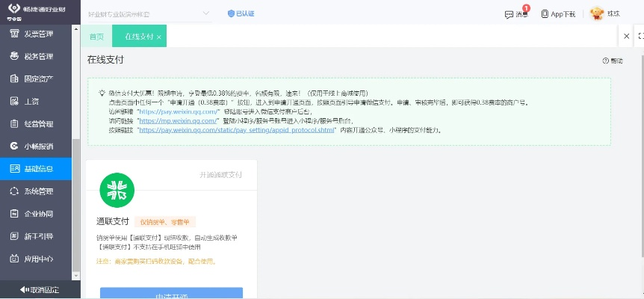Open the 帮助 help icon

pyautogui.click(x=606, y=61)
